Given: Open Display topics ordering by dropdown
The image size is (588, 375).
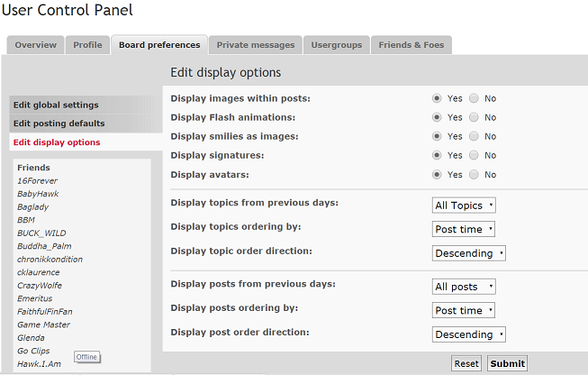Looking at the screenshot, I should (x=464, y=229).
